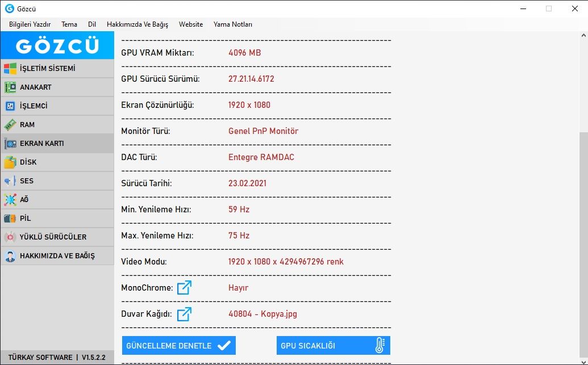Click the battery icon beside Pil
The height and width of the screenshot is (365, 588).
pos(10,219)
